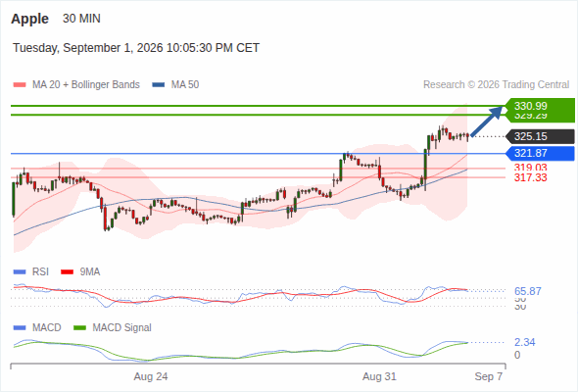Click the 65.87 RSI value label
Image resolution: width=578 pixels, height=392 pixels.
point(527,291)
